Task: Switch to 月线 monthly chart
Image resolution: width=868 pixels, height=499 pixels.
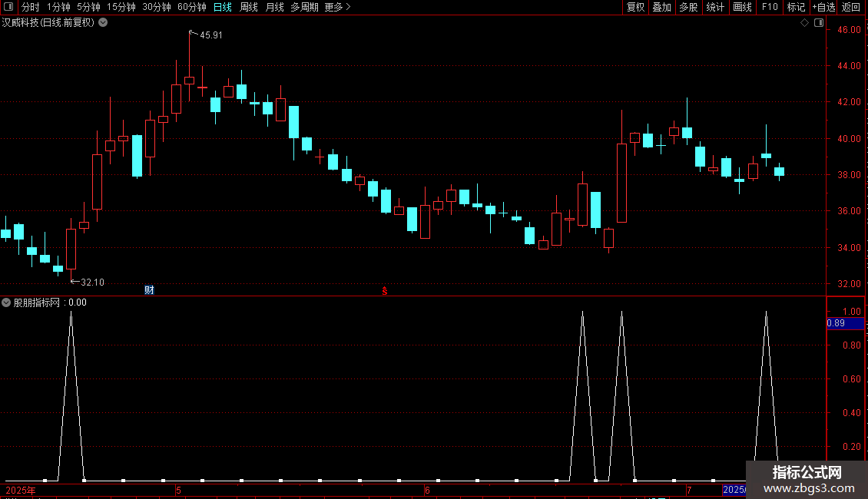Action: (x=274, y=7)
